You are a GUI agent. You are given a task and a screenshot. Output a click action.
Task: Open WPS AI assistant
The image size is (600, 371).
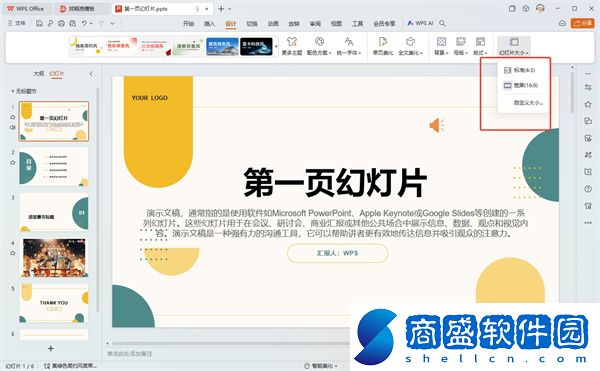tap(421, 23)
